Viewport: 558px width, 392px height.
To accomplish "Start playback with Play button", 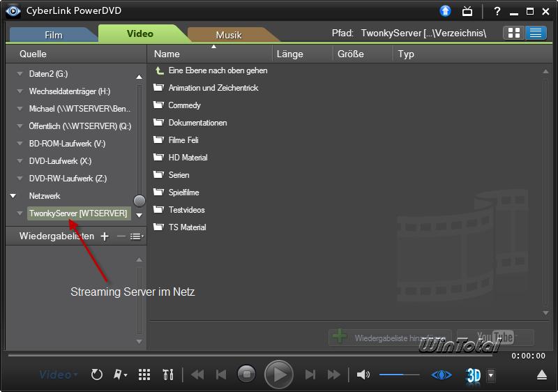I will point(278,375).
